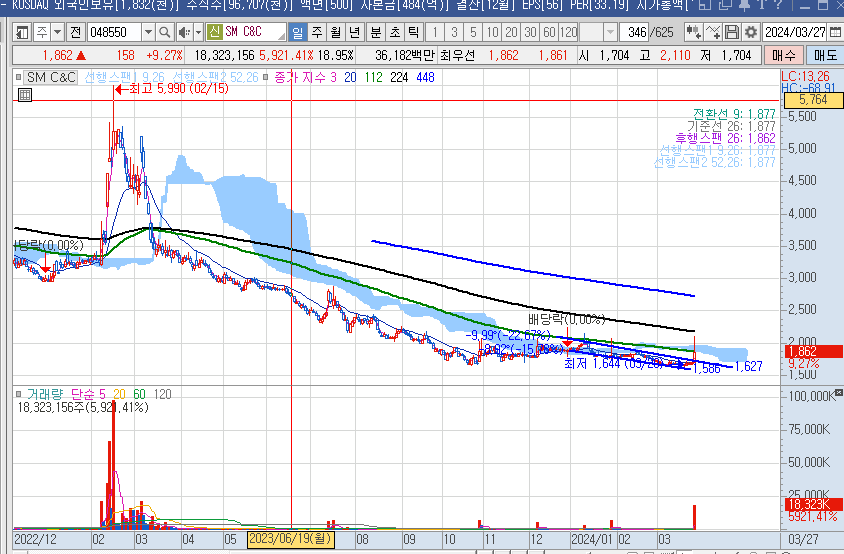Click the 선행스팬1 9,26 legend text

tap(124, 77)
